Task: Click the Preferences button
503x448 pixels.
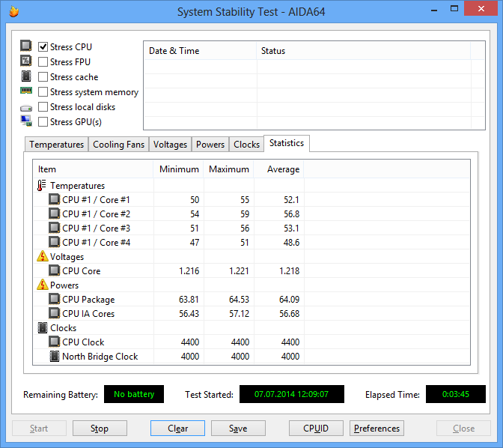Action: click(x=377, y=429)
